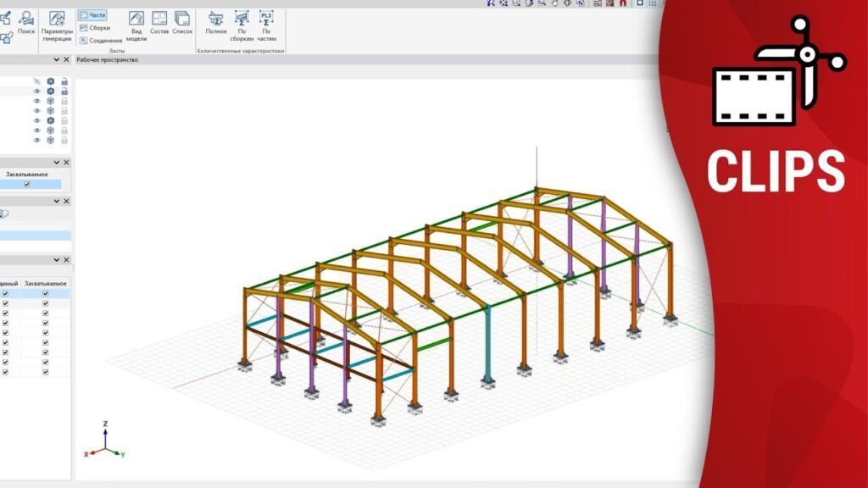868x488 pixels.
Task: Collapse the panel above Захватываемое checkbox row
Action: tap(56, 162)
